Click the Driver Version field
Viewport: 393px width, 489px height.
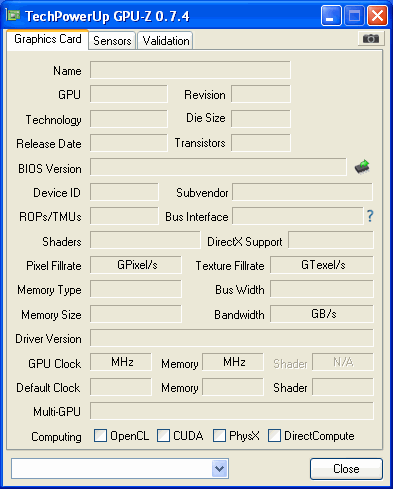pyautogui.click(x=232, y=338)
